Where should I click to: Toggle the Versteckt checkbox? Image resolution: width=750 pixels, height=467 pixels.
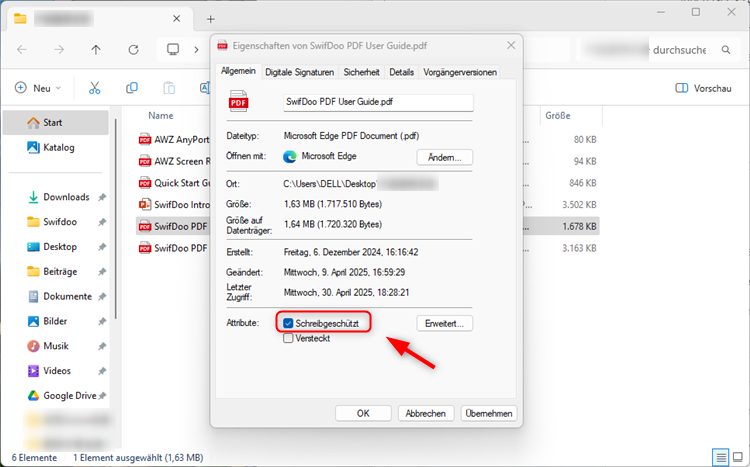click(x=288, y=338)
